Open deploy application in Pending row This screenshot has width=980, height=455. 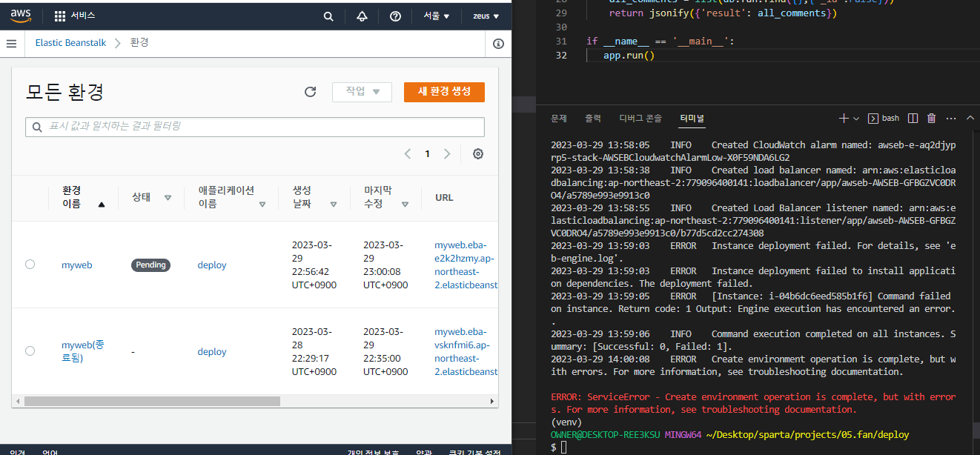click(x=212, y=265)
